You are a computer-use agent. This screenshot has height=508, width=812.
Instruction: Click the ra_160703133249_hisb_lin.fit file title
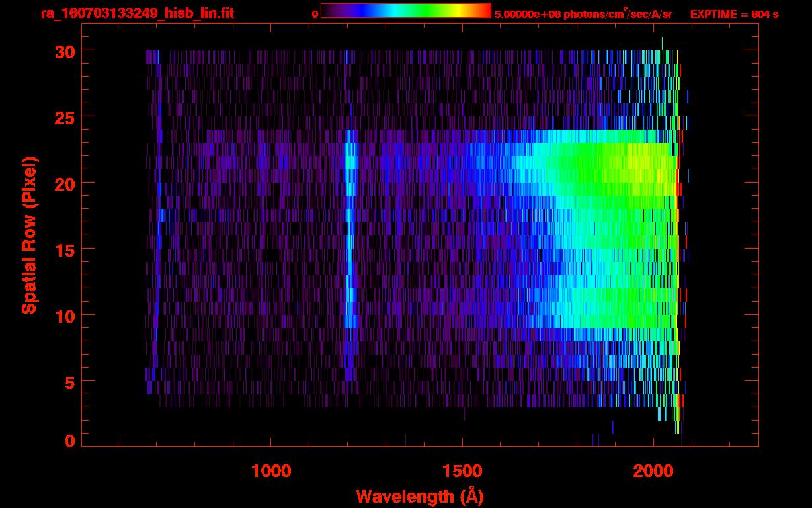tap(137, 13)
